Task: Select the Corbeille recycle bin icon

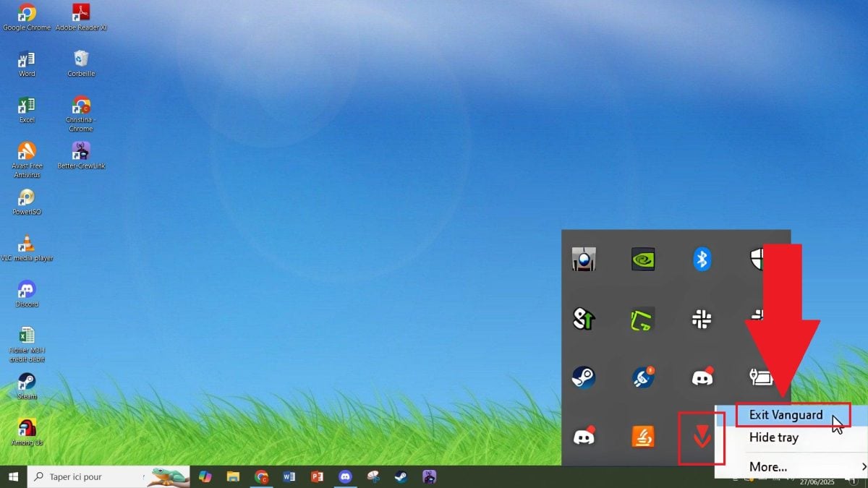Action: 81,63
